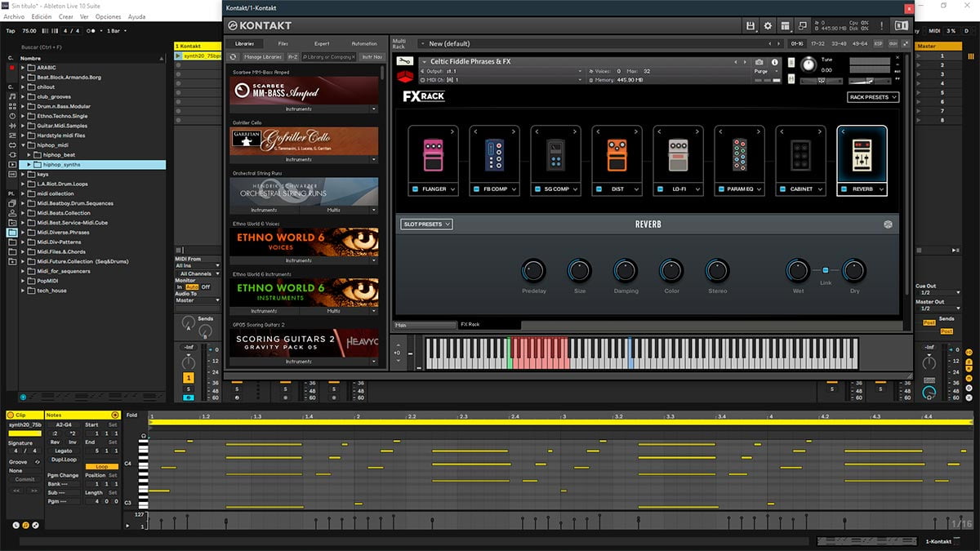Click the 17-32 rack page button
This screenshot has height=551, width=980.
click(x=818, y=43)
